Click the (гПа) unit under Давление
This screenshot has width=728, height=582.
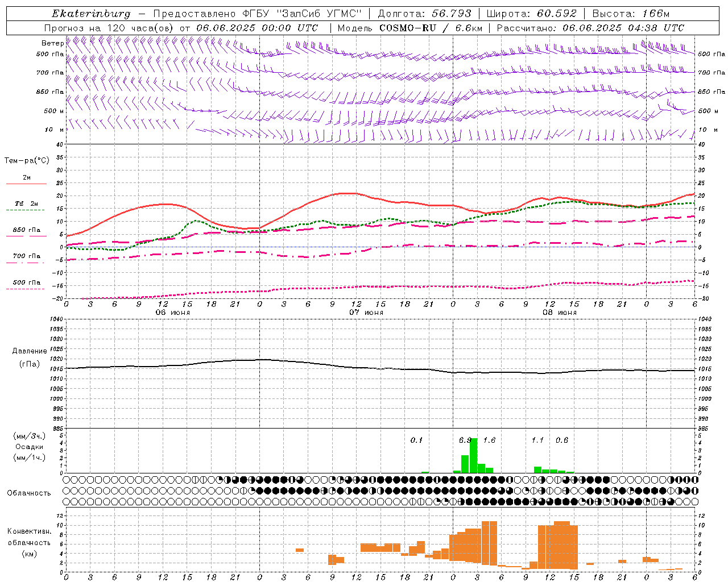point(30,364)
